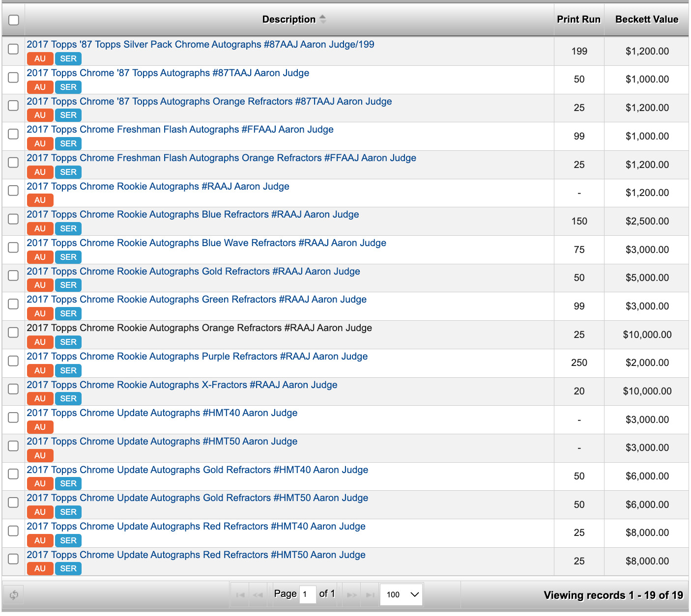Select the Purple Refractors #RAAJ row checkbox
Image resolution: width=691 pixels, height=616 pixels.
[13, 361]
